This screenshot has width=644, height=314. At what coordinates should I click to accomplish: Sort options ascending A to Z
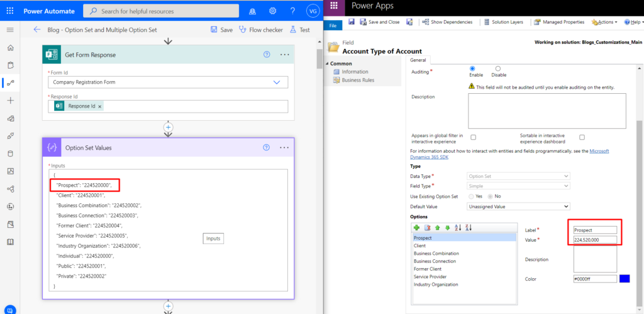[458, 228]
